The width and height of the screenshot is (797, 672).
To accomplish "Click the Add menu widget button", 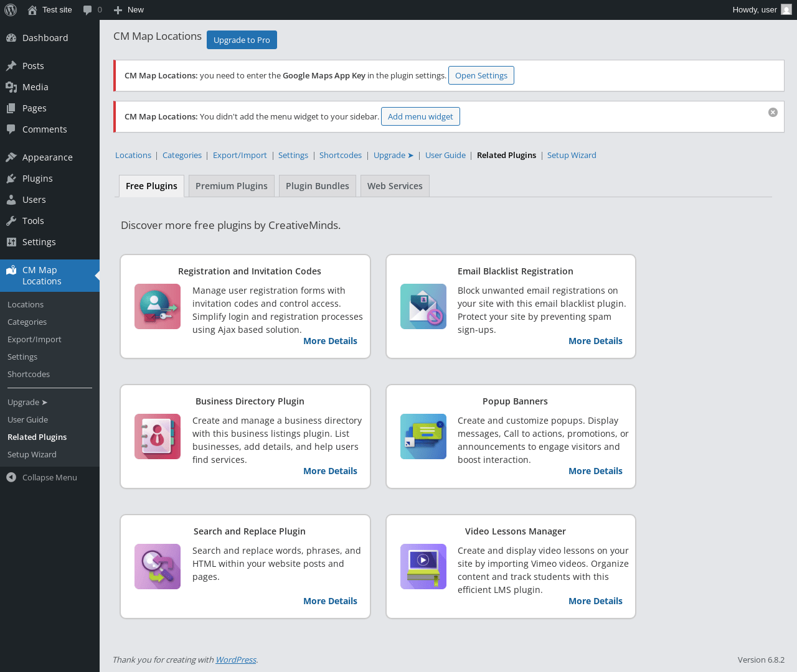I will pyautogui.click(x=420, y=116).
